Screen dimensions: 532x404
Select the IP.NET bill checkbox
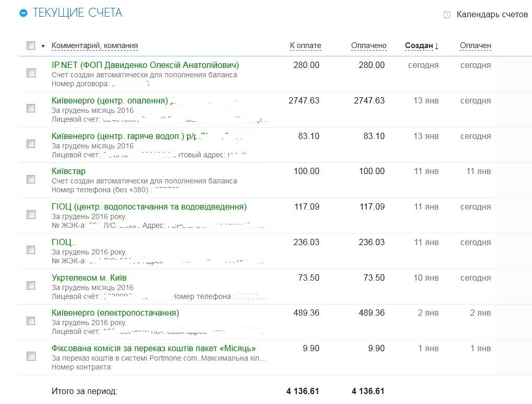click(x=31, y=73)
